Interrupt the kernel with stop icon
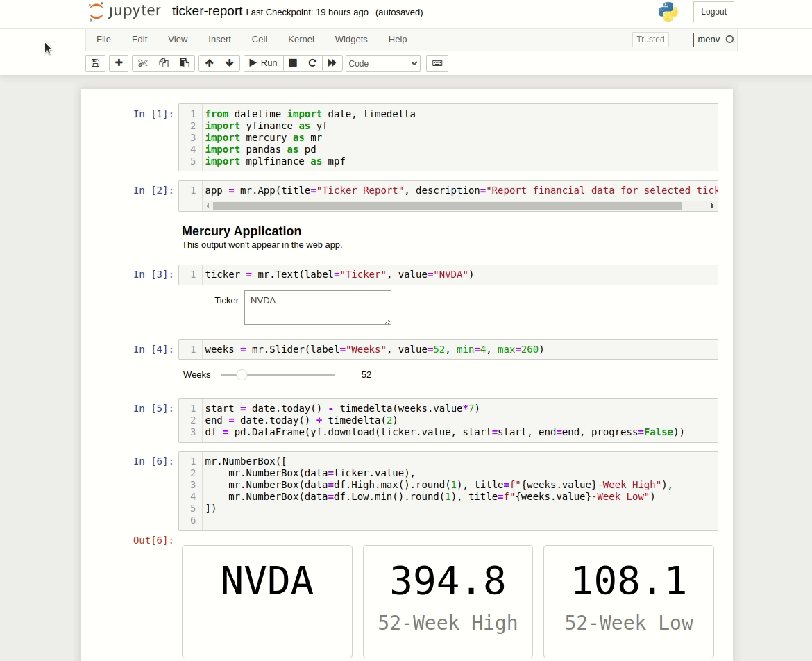This screenshot has width=812, height=661. pos(293,63)
